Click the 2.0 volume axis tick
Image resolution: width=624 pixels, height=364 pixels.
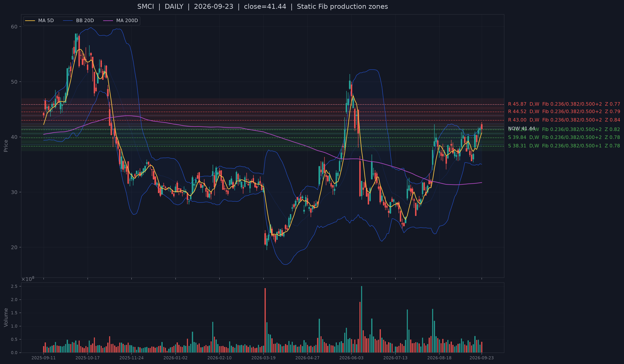point(14,300)
